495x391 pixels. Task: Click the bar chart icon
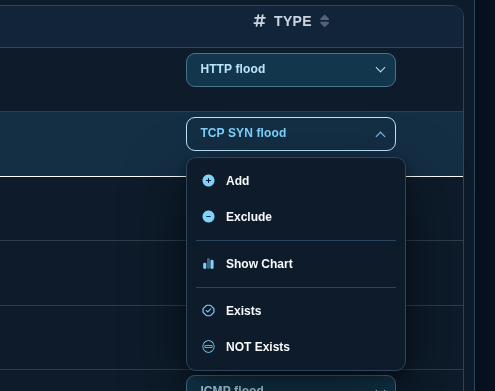click(208, 264)
